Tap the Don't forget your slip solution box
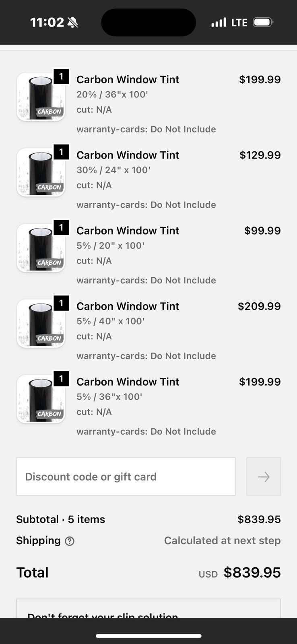The image size is (297, 644). click(148, 610)
